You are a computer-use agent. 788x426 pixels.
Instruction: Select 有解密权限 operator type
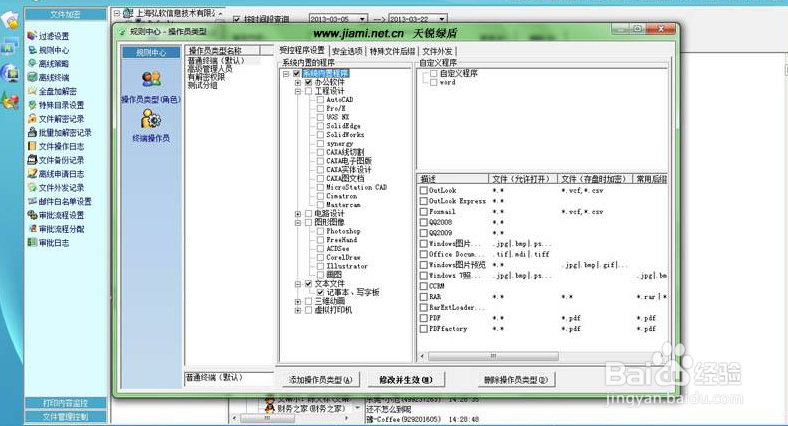pyautogui.click(x=206, y=77)
